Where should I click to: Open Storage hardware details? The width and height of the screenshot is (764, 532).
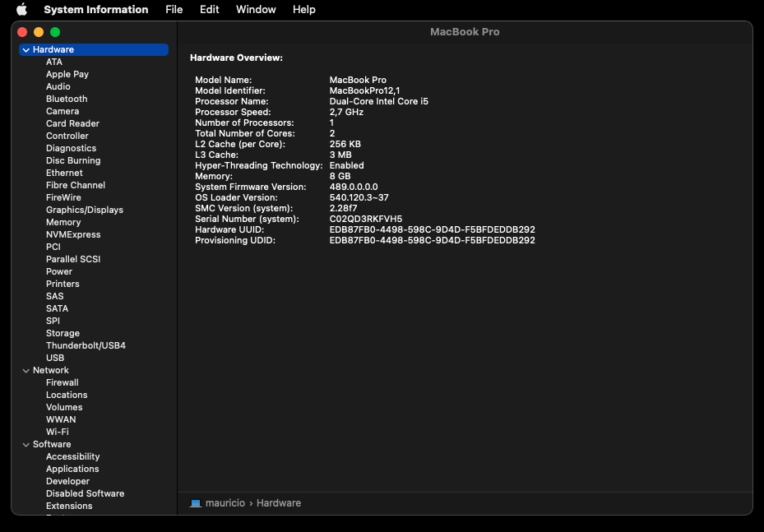pyautogui.click(x=63, y=333)
